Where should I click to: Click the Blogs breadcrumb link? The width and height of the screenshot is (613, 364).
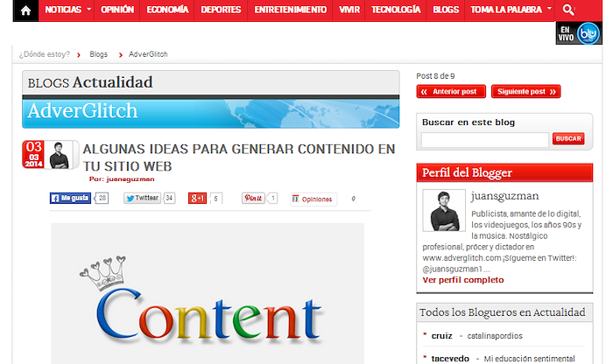pyautogui.click(x=98, y=54)
